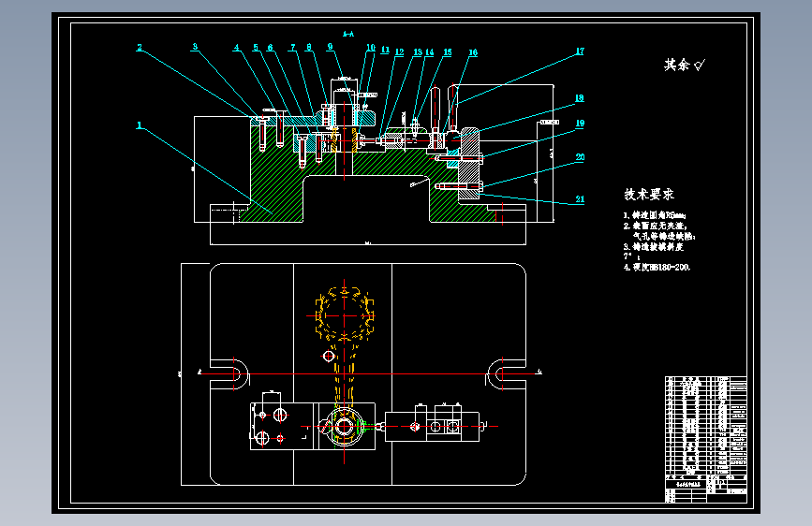Click part callout number 21
The width and height of the screenshot is (812, 526).
(580, 198)
